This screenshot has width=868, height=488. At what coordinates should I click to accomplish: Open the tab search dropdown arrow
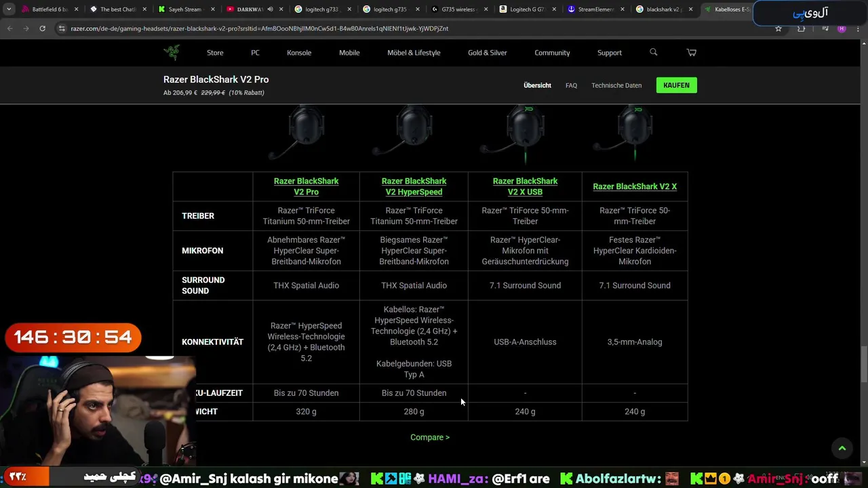pyautogui.click(x=9, y=9)
